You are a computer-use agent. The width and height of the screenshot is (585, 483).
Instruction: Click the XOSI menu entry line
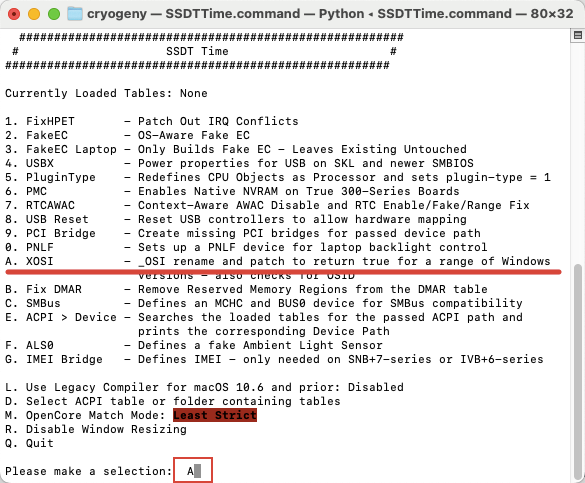point(278,261)
